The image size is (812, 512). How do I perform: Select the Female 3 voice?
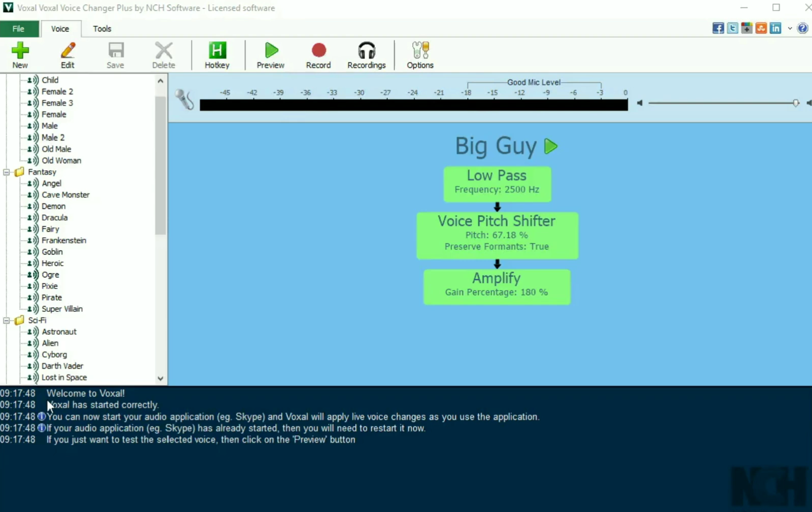click(x=57, y=103)
